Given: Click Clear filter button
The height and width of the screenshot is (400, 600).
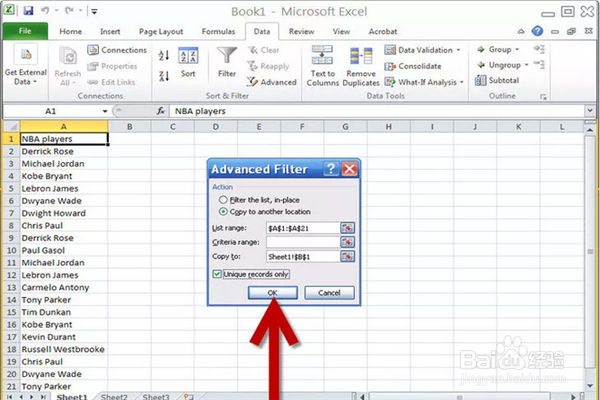Looking at the screenshot, I should point(264,50).
